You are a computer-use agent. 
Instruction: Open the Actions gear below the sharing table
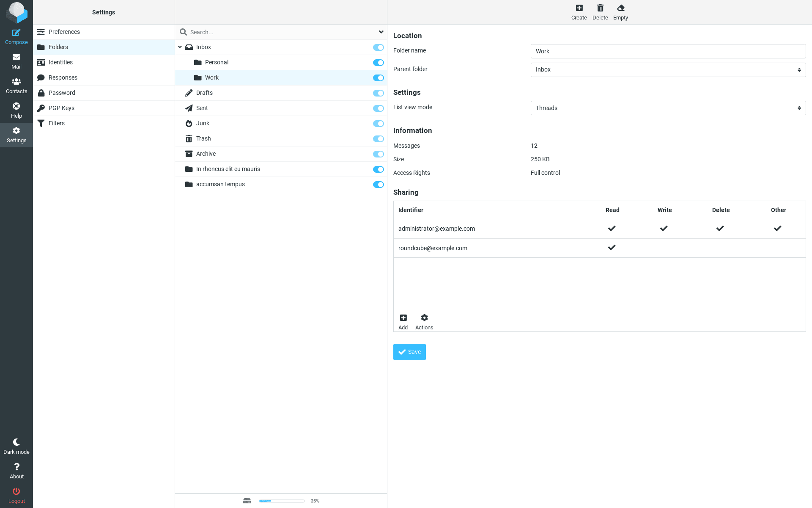[x=424, y=321]
